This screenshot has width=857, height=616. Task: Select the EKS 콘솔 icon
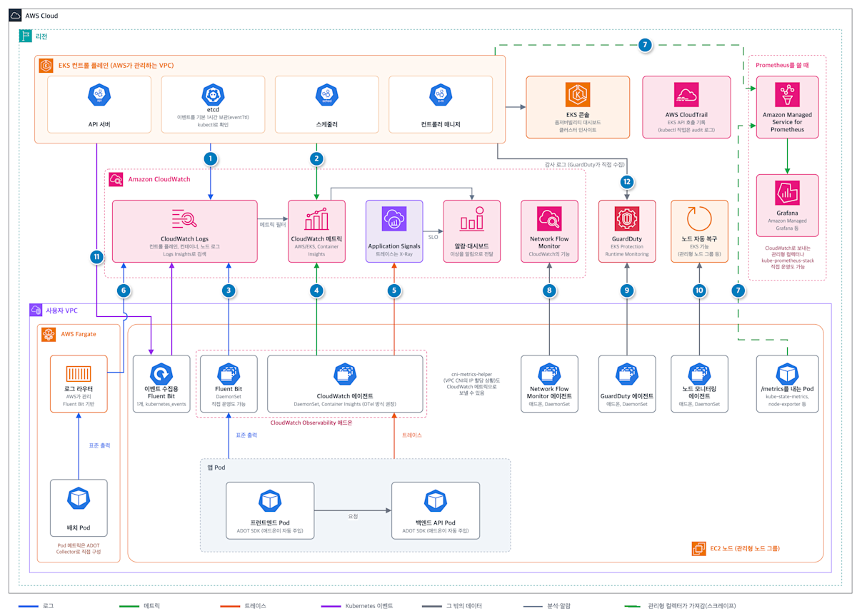pos(578,95)
